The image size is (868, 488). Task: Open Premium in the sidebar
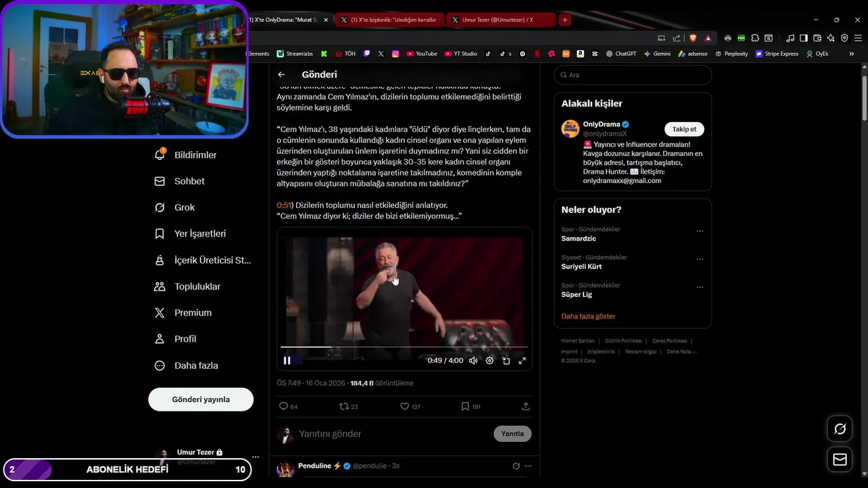tap(183, 312)
